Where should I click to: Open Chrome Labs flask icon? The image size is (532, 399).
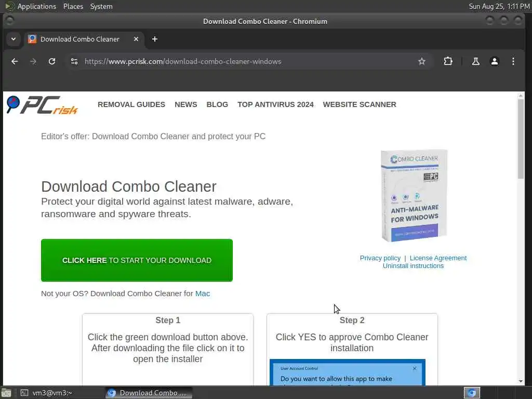click(x=476, y=61)
